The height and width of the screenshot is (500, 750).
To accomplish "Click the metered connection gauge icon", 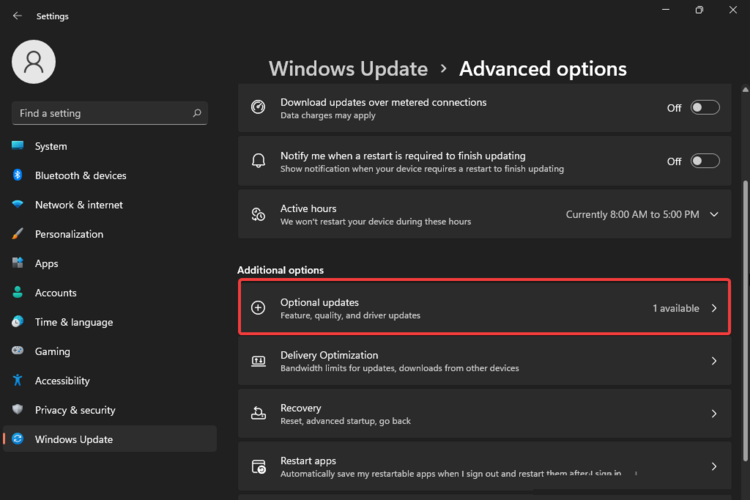I will coord(258,107).
